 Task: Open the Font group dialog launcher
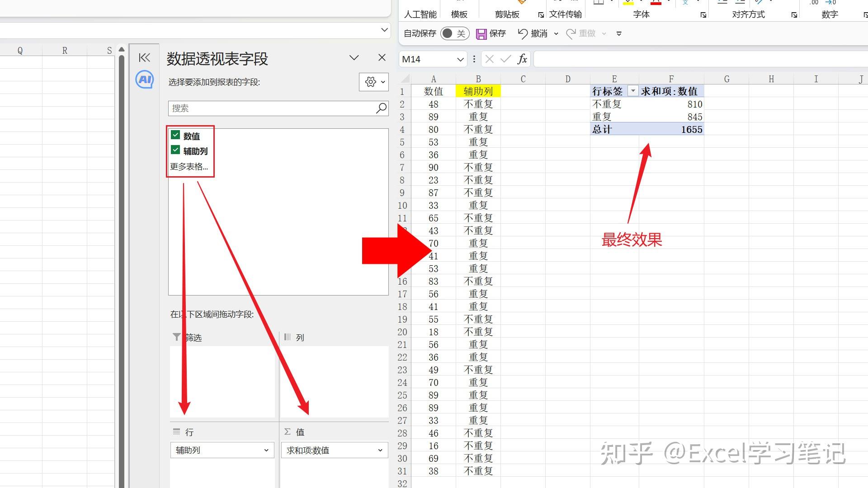[703, 15]
